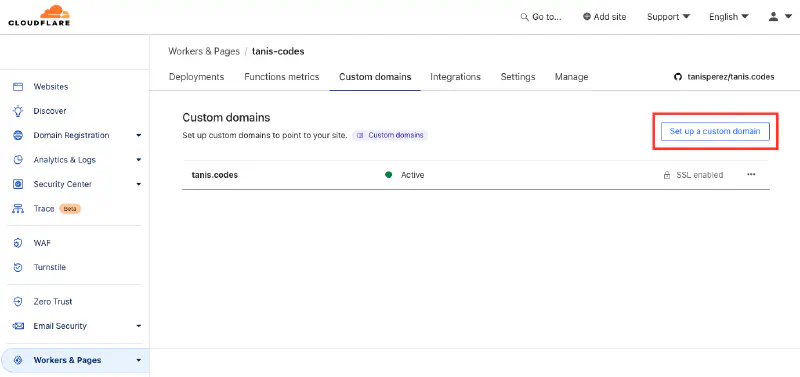Click the Go to... search text

pos(546,17)
